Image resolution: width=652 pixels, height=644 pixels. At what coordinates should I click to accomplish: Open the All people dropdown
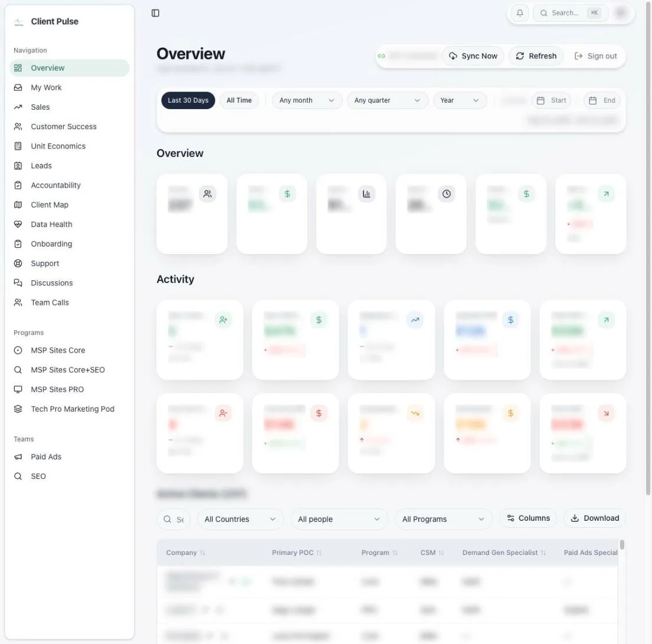339,519
